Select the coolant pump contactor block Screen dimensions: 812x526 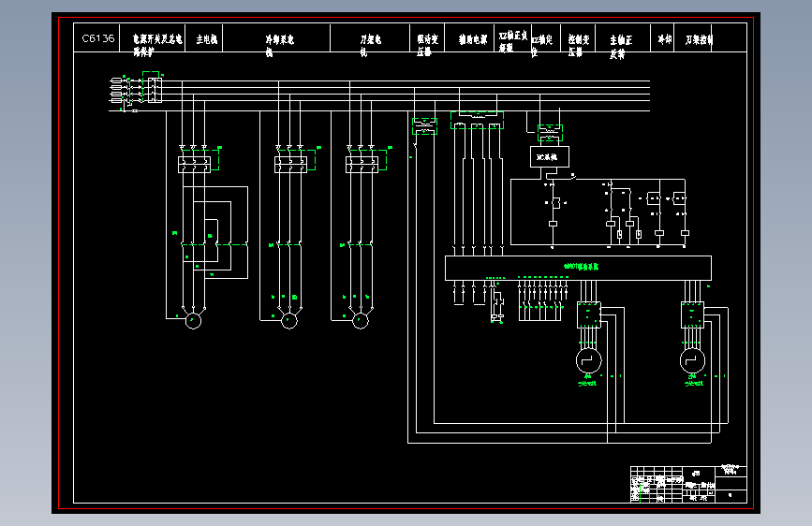pos(290,164)
